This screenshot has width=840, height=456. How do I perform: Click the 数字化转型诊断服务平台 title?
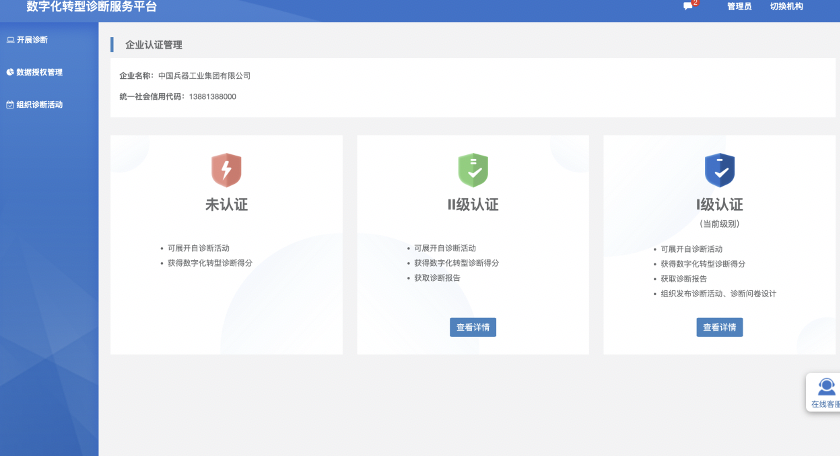(92, 7)
